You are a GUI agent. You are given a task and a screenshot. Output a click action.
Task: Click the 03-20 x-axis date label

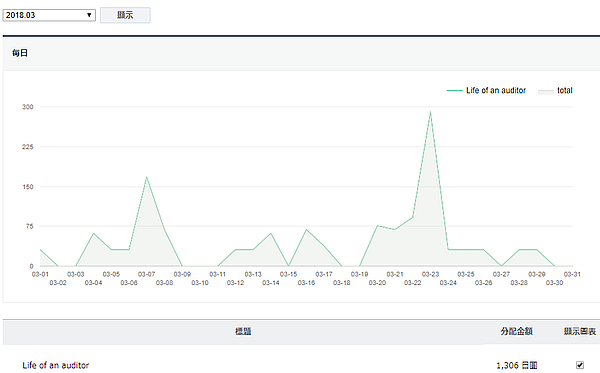[x=377, y=283]
